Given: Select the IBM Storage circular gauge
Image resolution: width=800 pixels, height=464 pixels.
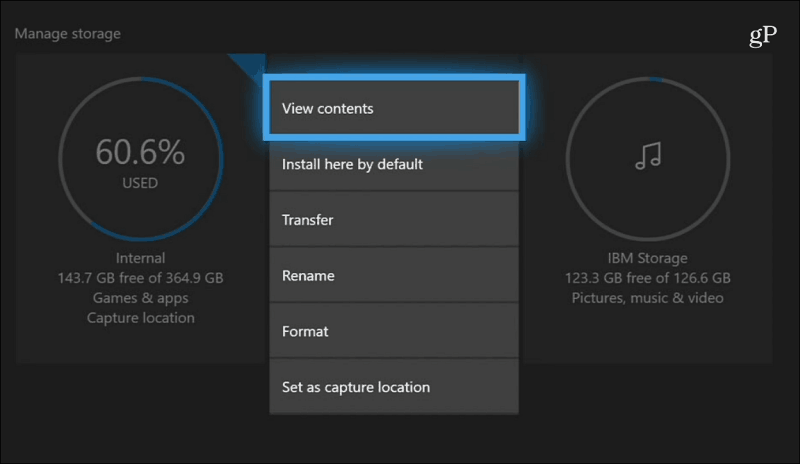Looking at the screenshot, I should pyautogui.click(x=647, y=159).
